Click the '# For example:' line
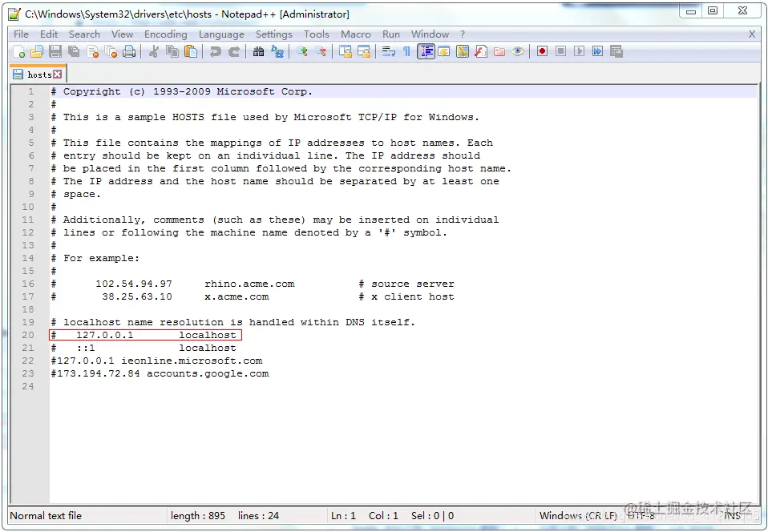The width and height of the screenshot is (768, 532). [95, 258]
